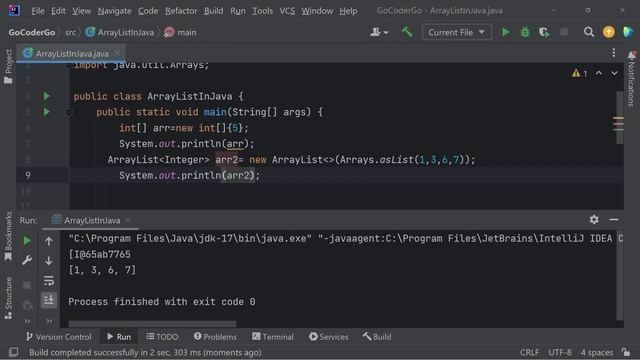This screenshot has height=360, width=640.
Task: Open Run panel settings gear
Action: pos(594,220)
